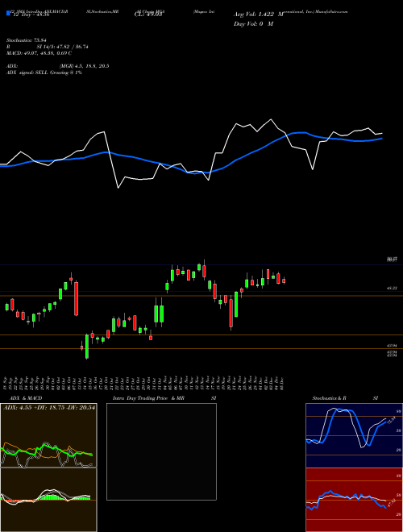This screenshot has width=403, height=532.
Task: Select the '12 Day = 48.36' legend label
Action: (30, 15)
